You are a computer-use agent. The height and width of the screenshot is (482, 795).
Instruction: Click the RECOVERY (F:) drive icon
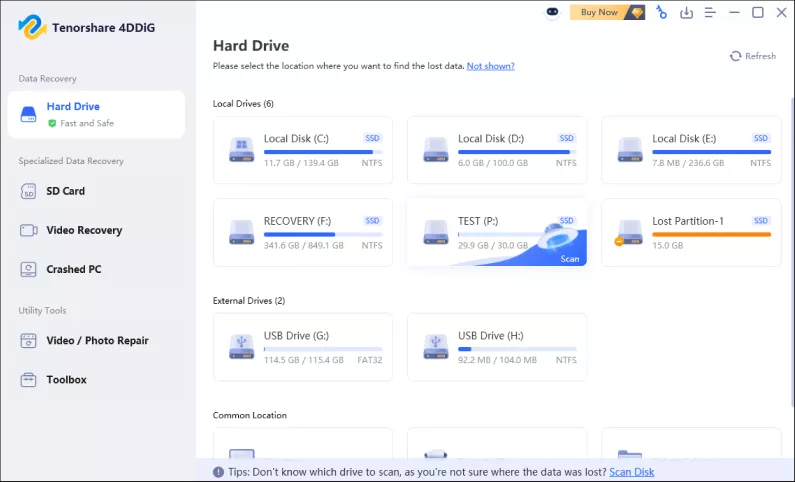[x=241, y=233]
